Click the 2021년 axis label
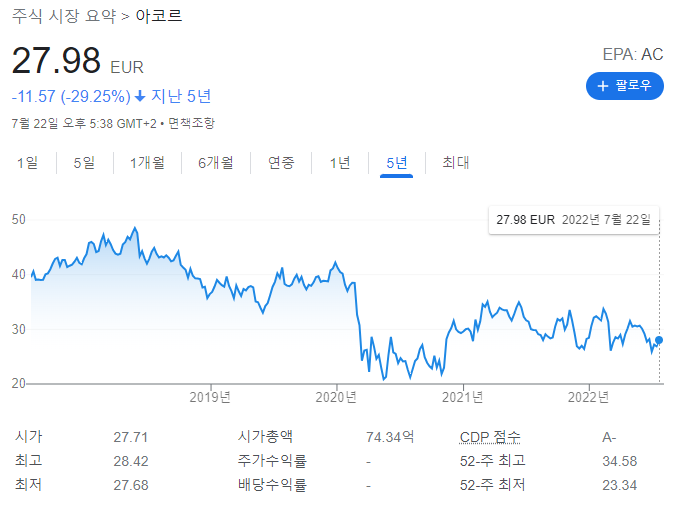Viewport: 679px width, 507px height. 462,397
